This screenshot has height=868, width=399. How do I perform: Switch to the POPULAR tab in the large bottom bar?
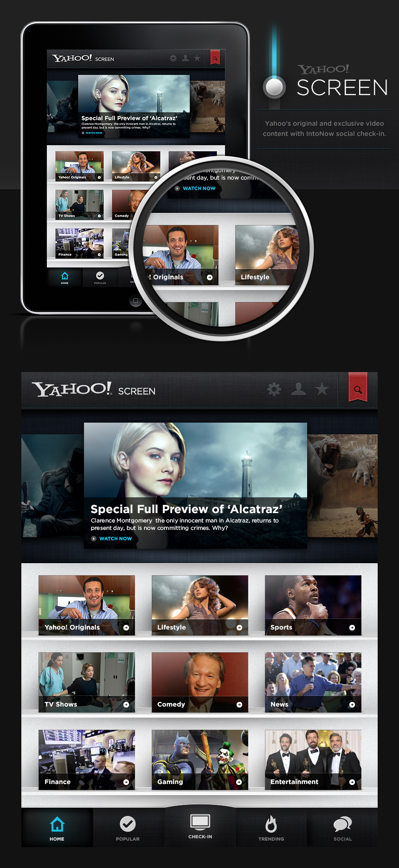[128, 828]
